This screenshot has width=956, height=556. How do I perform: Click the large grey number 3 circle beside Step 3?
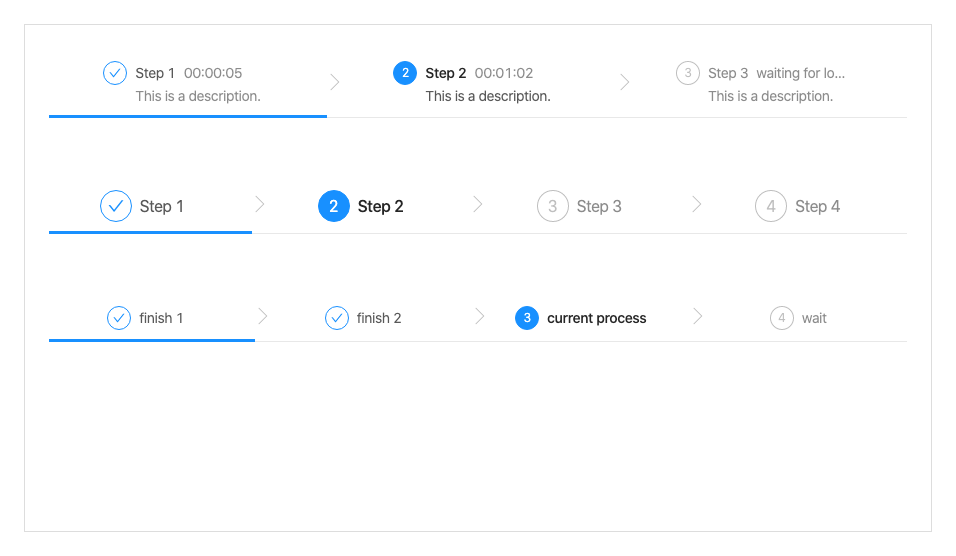tap(553, 206)
